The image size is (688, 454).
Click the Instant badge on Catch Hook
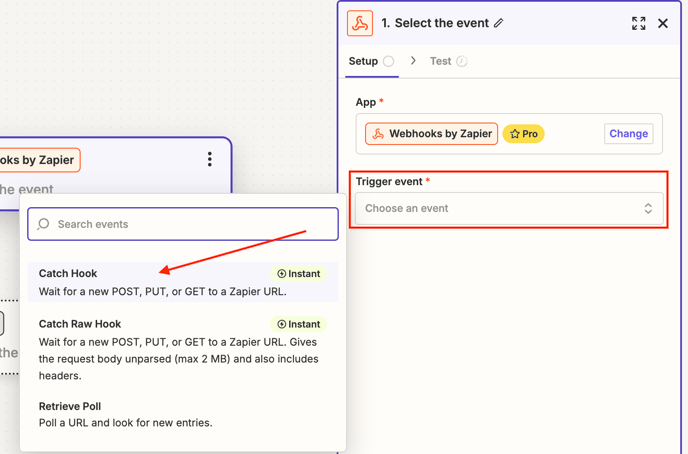click(x=298, y=274)
